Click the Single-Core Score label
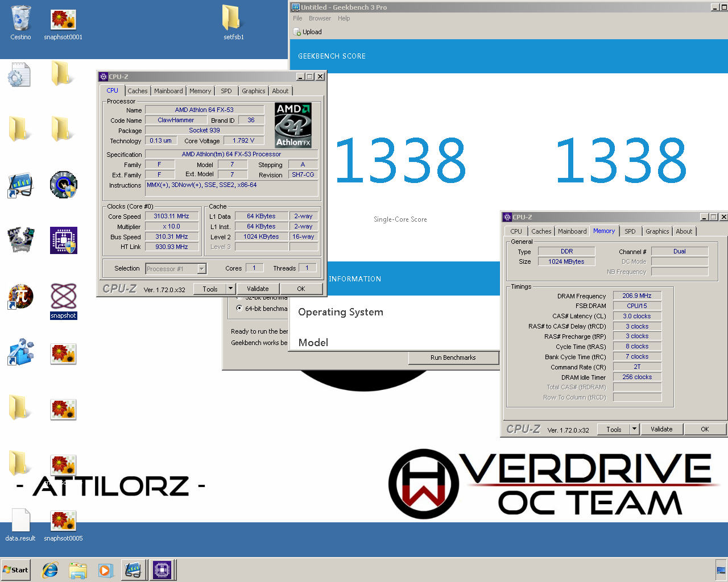 point(400,219)
